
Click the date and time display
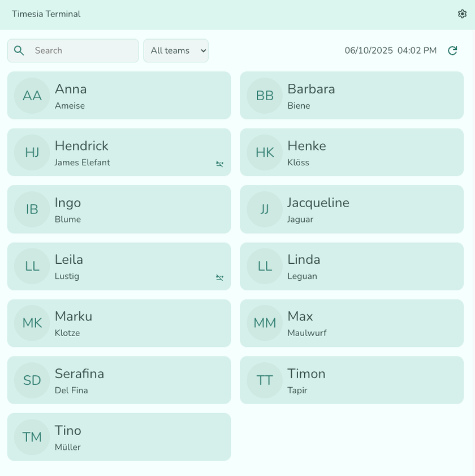[x=390, y=50]
